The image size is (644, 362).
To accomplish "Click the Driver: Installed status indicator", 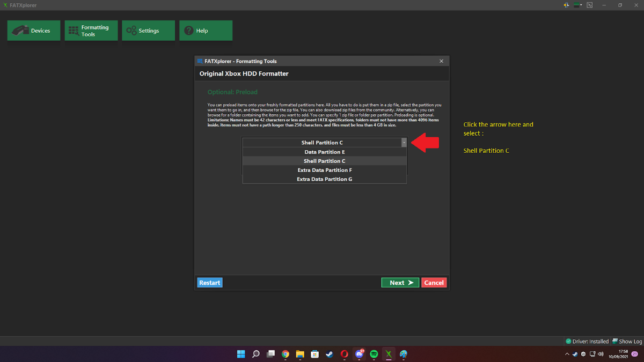I will [x=587, y=341].
